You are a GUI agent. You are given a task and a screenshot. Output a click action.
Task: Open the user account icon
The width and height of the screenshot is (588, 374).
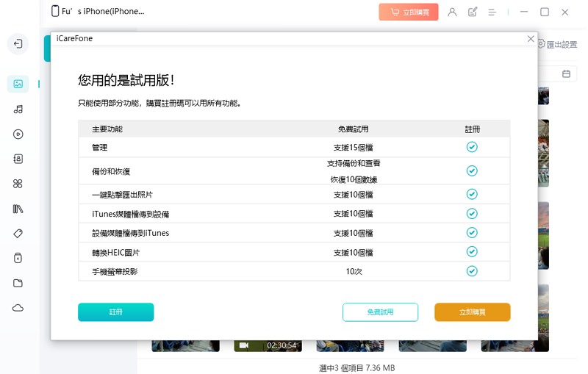coord(452,12)
